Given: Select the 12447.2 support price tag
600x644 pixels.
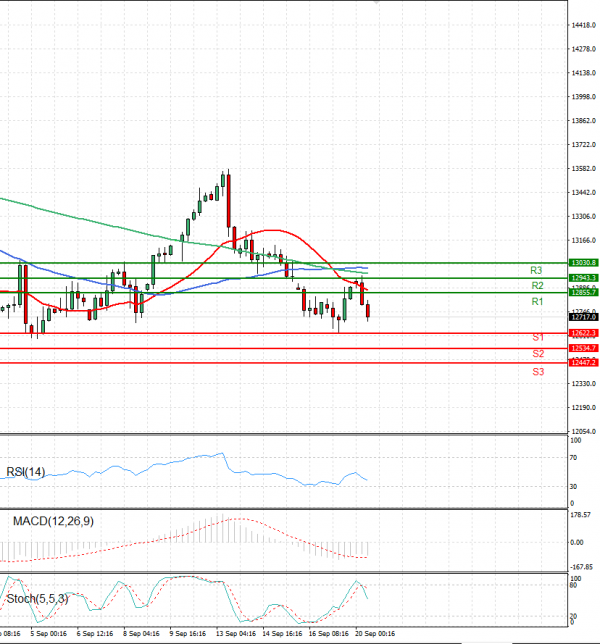Looking at the screenshot, I should click(583, 363).
